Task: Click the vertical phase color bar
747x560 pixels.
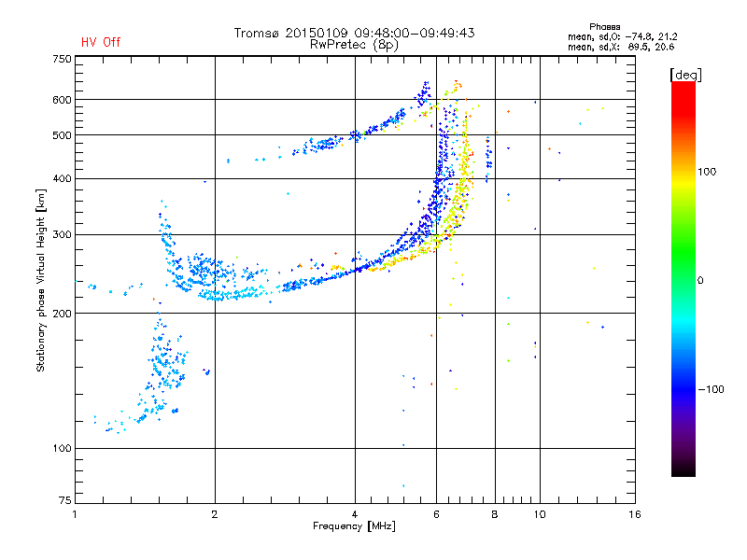Action: pos(684,278)
